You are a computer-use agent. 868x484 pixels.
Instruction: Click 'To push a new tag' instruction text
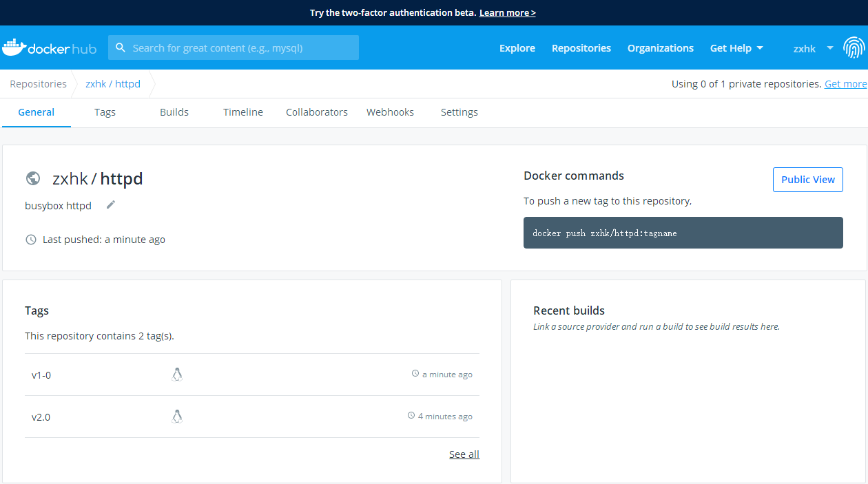coord(608,201)
